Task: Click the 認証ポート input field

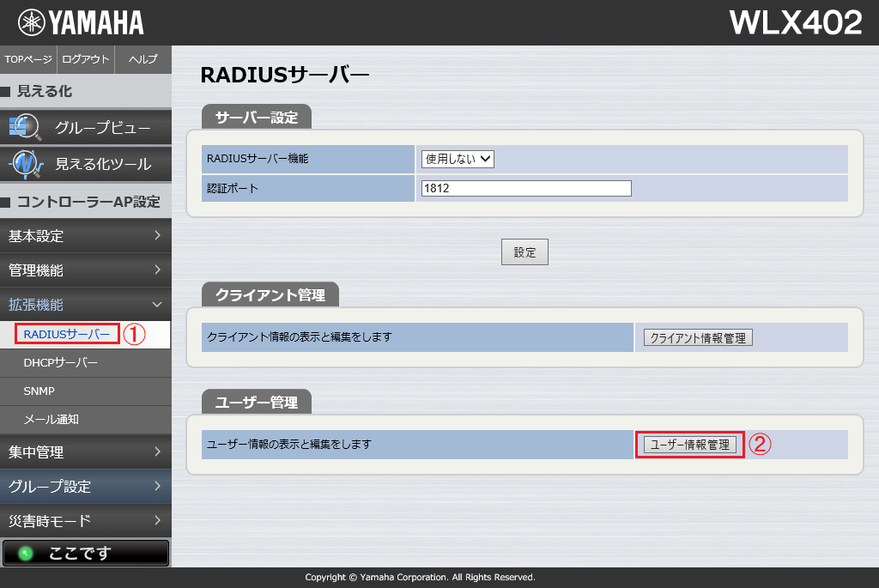Action: pos(525,188)
